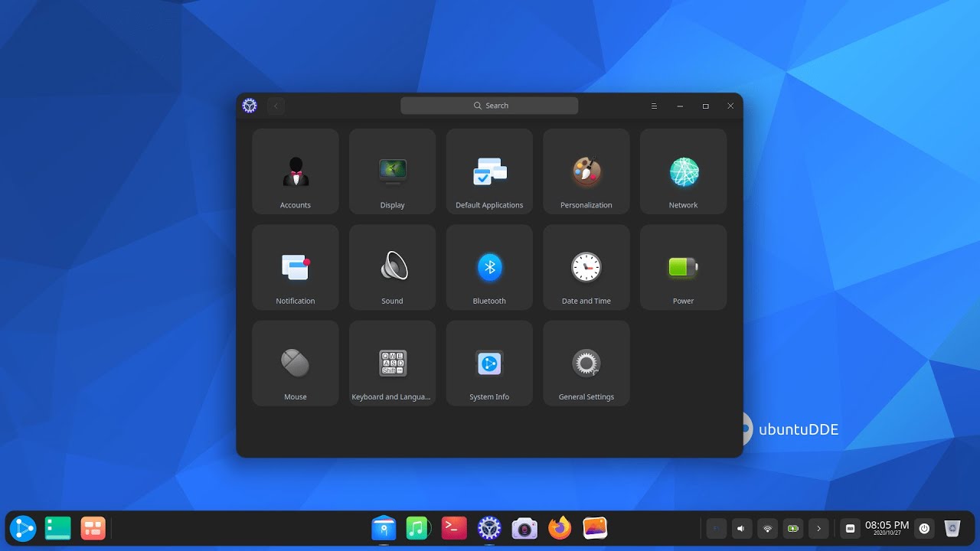Open the General Settings module
This screenshot has height=551, width=980.
point(586,363)
